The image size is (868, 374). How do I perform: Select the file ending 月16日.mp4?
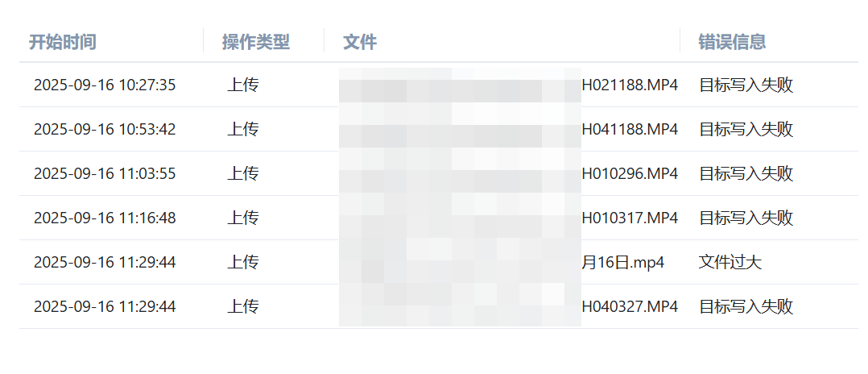coord(622,263)
